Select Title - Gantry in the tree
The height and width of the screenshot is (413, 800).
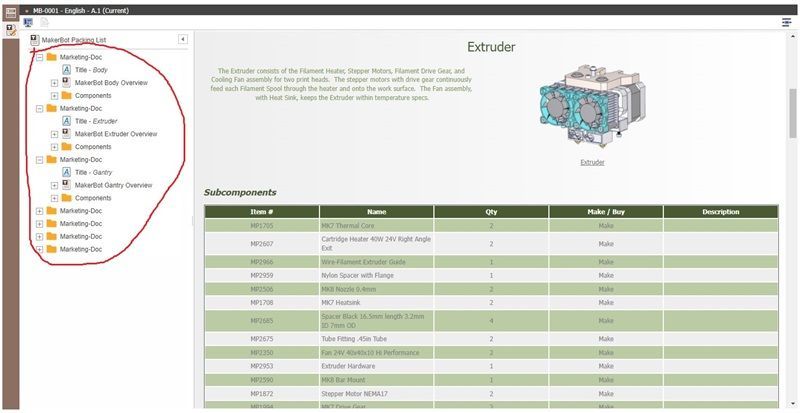(x=95, y=172)
